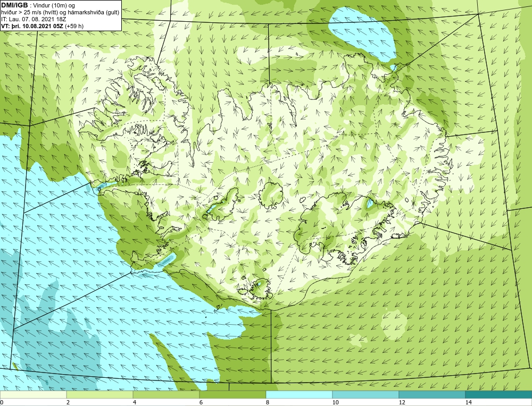Click the medium green 4–6 legend swatch
Image resolution: width=532 pixels, height=406 pixels.
[166, 394]
